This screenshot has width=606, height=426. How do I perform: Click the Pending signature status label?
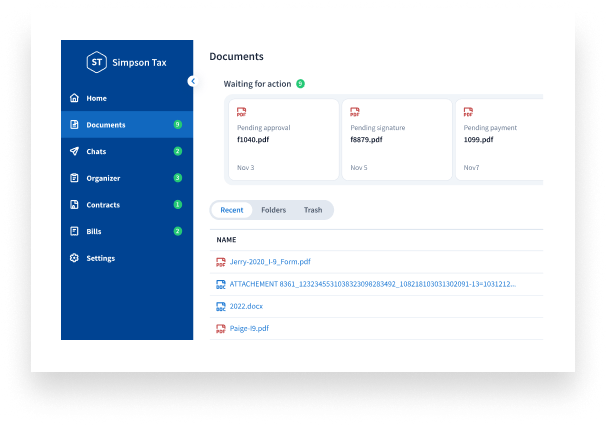pyautogui.click(x=378, y=128)
